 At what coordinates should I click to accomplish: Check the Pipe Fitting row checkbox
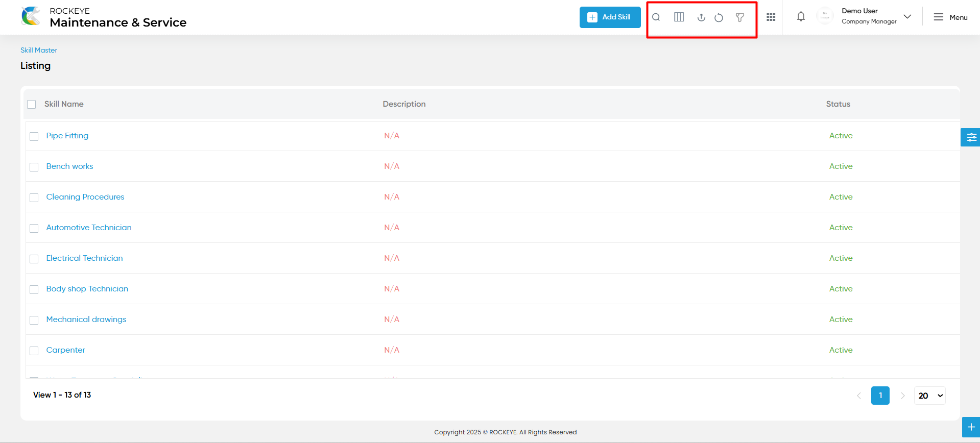click(x=34, y=136)
